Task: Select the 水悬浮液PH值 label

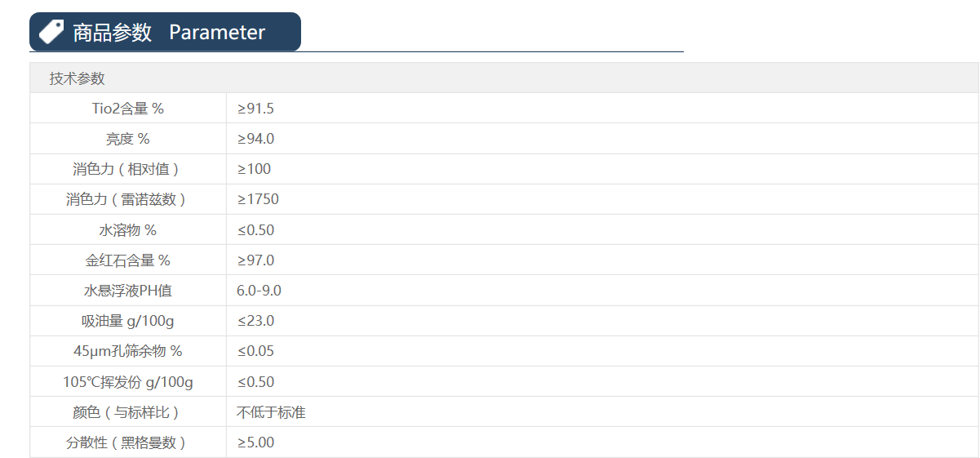Action: (128, 291)
